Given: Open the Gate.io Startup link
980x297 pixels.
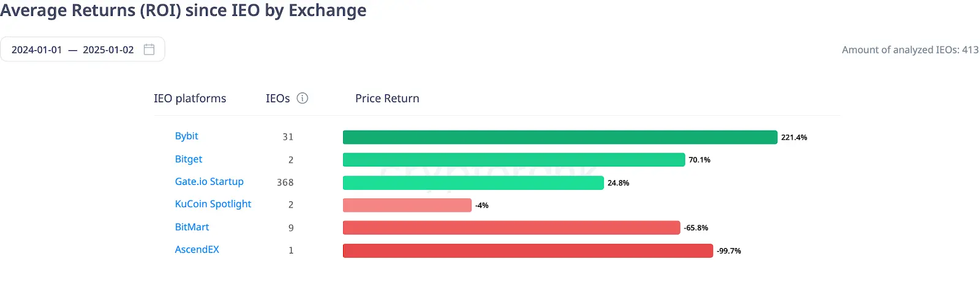Looking at the screenshot, I should (x=209, y=182).
